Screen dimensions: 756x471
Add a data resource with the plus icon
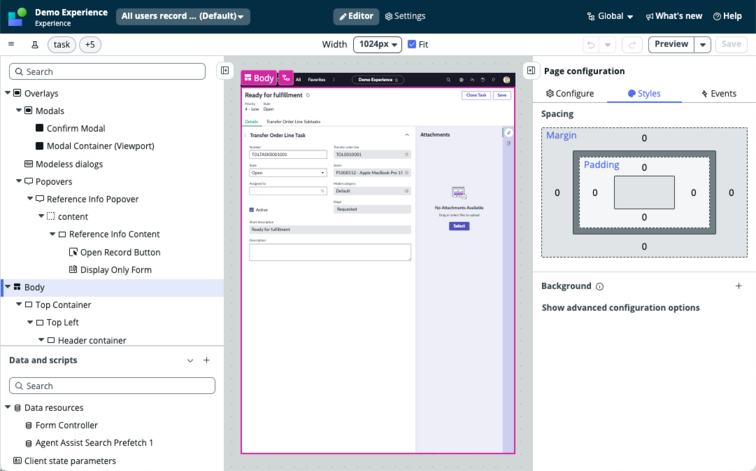pos(206,360)
